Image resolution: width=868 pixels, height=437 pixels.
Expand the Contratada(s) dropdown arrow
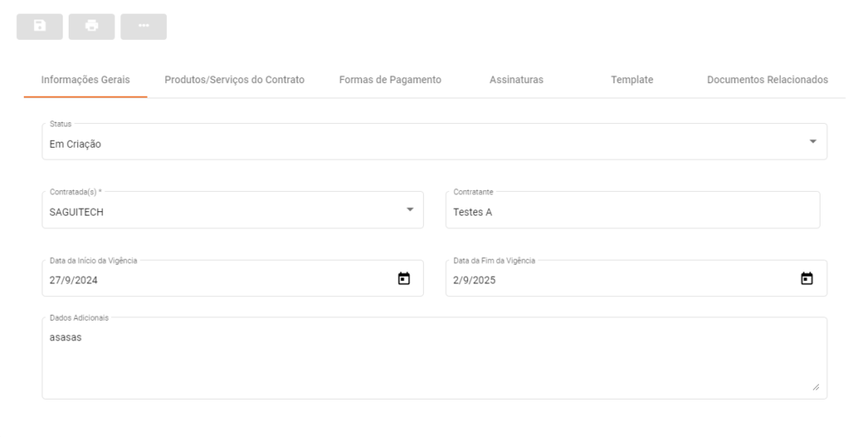point(409,210)
